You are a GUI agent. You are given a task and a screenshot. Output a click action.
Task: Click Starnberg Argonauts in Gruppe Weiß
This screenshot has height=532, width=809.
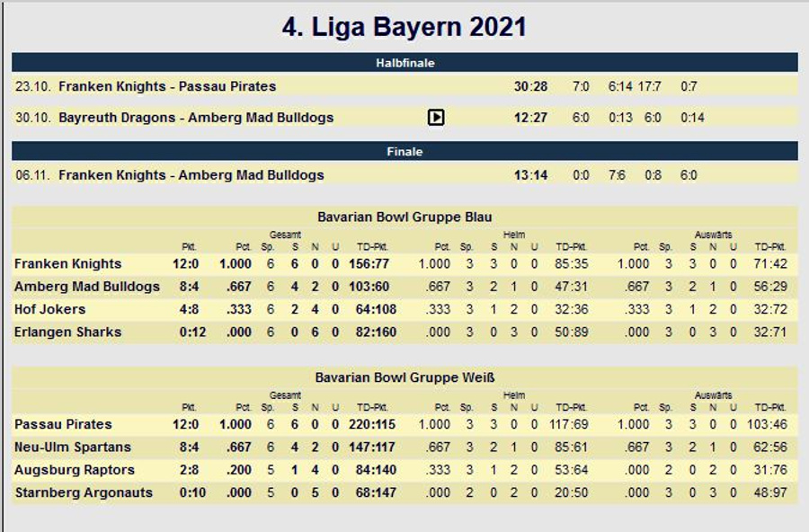tap(84, 492)
